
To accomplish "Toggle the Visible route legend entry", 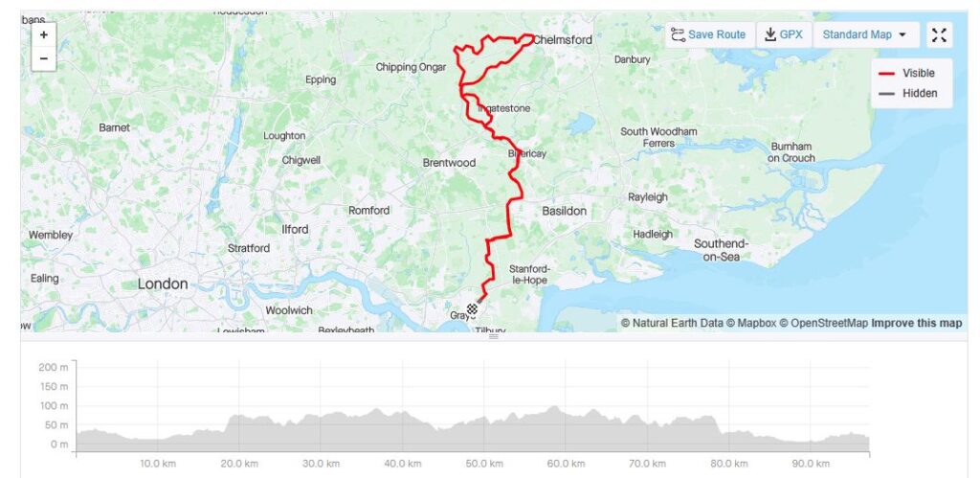I will (907, 73).
